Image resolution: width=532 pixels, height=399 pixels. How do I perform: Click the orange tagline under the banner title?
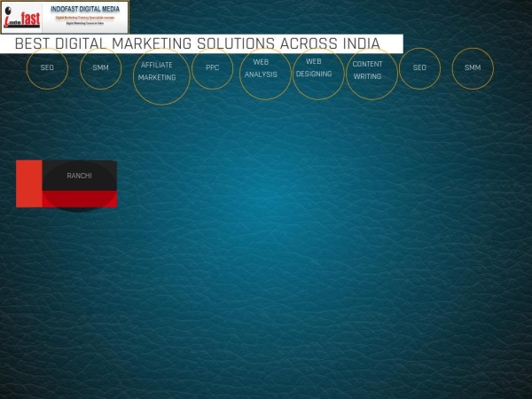[85, 17]
